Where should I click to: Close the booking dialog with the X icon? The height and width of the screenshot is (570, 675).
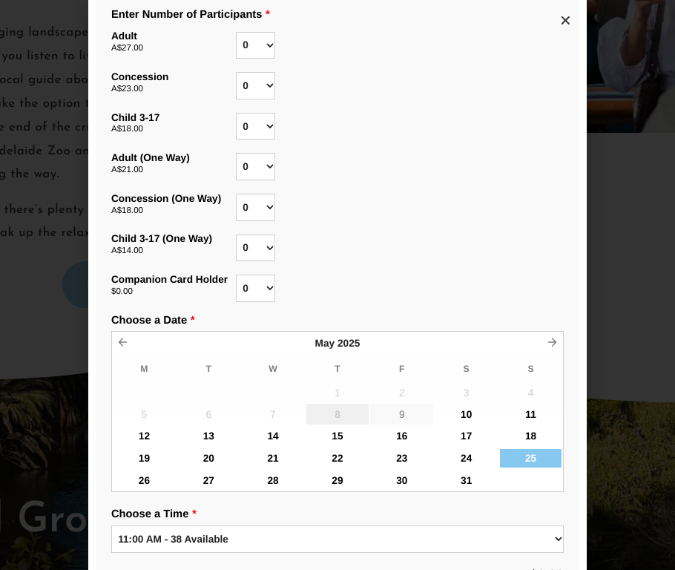pyautogui.click(x=565, y=20)
